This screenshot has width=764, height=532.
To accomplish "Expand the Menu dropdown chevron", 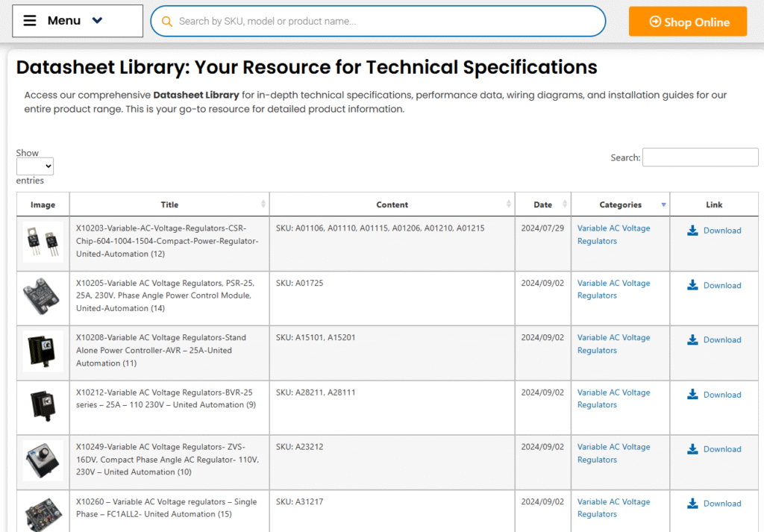I will [x=97, y=21].
